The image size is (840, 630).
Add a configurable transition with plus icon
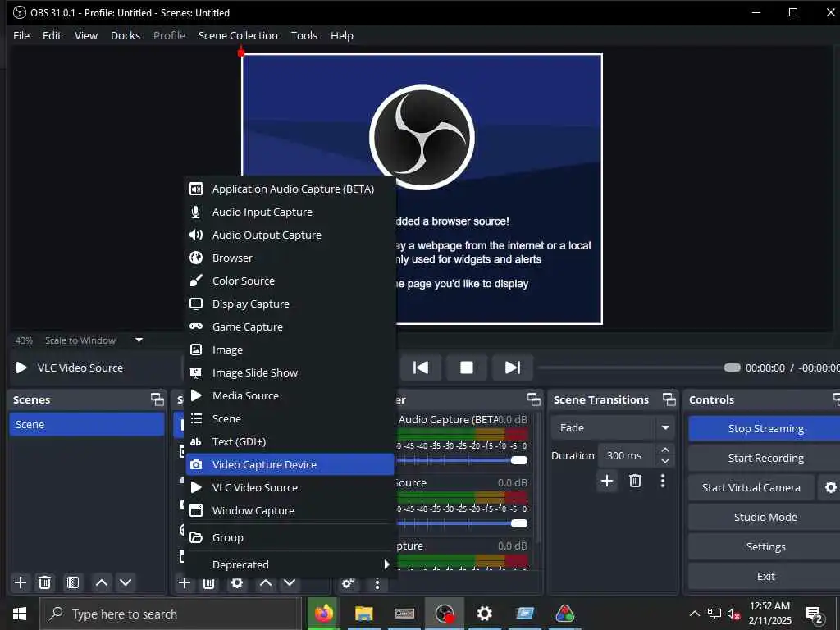(607, 481)
